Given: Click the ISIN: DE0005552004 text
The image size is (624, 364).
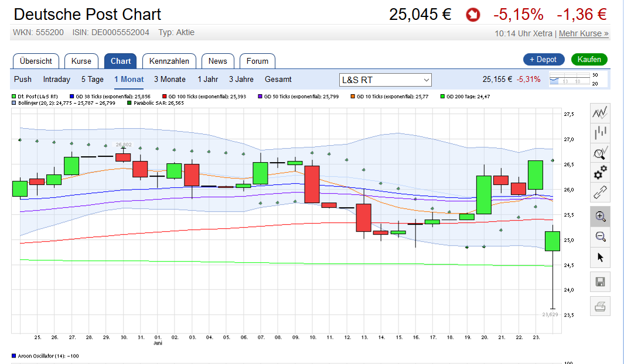Looking at the screenshot, I should [x=111, y=33].
